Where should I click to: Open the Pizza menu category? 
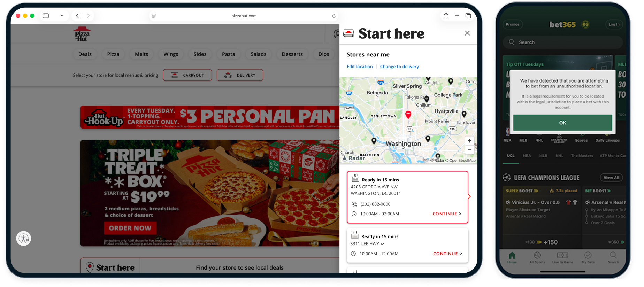click(x=113, y=54)
